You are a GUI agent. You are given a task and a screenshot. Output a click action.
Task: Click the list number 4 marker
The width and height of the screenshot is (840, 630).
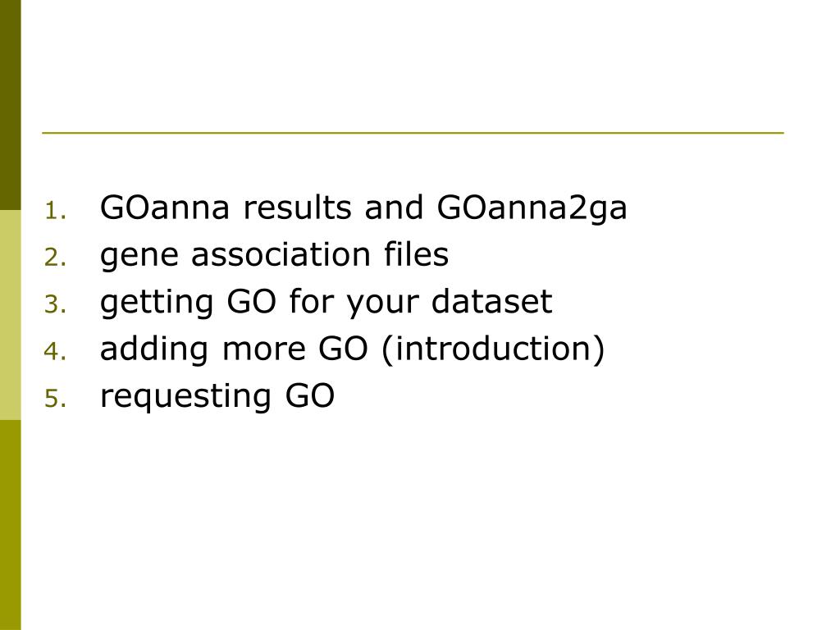55,351
